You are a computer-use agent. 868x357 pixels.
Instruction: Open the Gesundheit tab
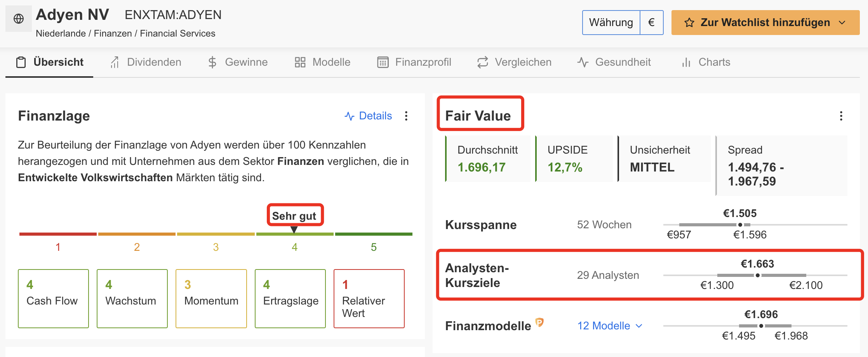[x=614, y=62]
